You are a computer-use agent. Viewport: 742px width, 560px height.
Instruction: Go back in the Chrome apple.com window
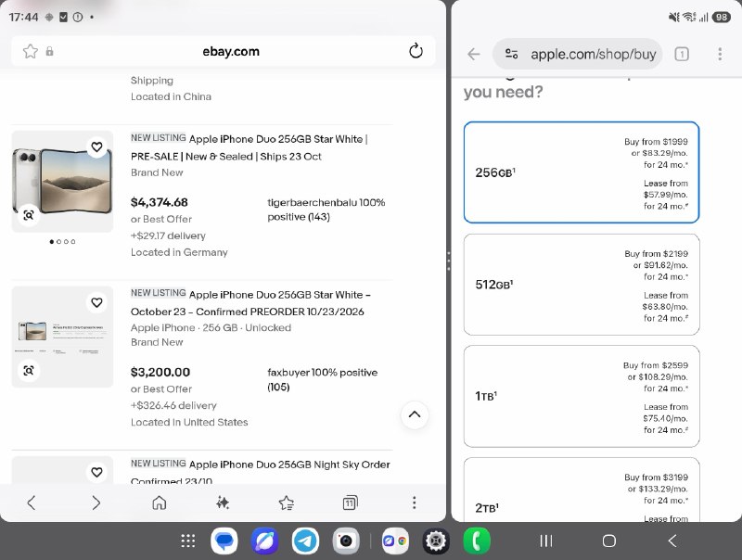[474, 54]
